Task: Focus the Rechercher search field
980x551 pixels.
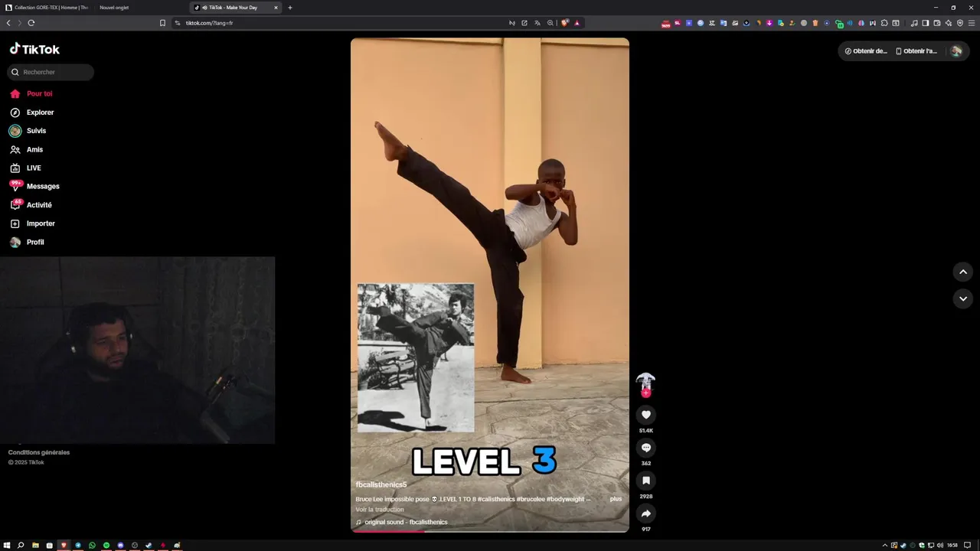Action: (51, 72)
